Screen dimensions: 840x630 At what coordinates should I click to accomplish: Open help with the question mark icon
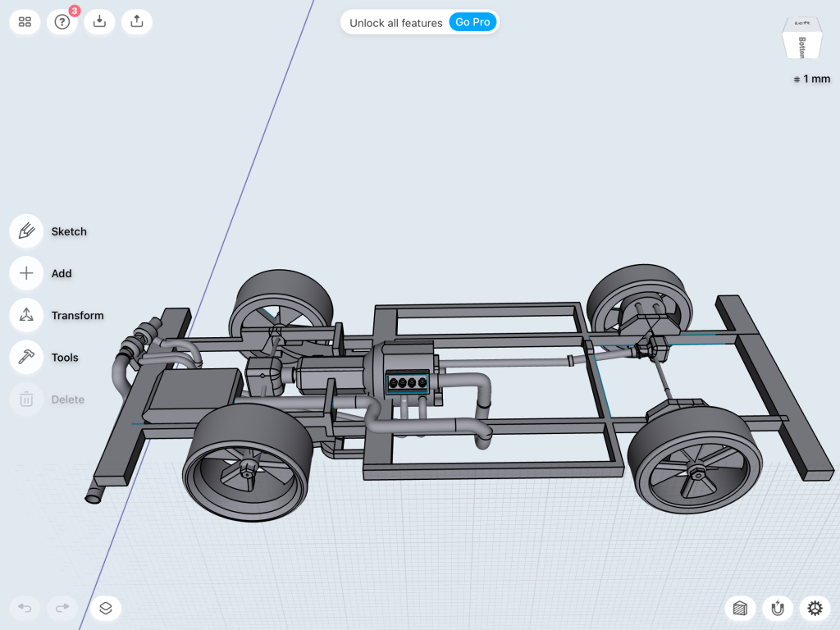coord(62,22)
